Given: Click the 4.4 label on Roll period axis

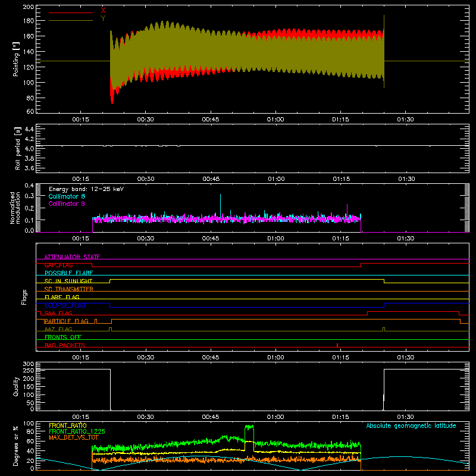Looking at the screenshot, I should point(29,129).
